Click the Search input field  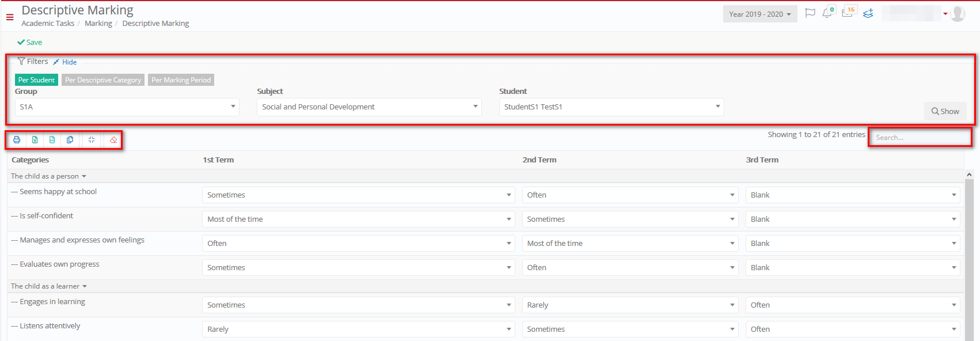pyautogui.click(x=920, y=137)
